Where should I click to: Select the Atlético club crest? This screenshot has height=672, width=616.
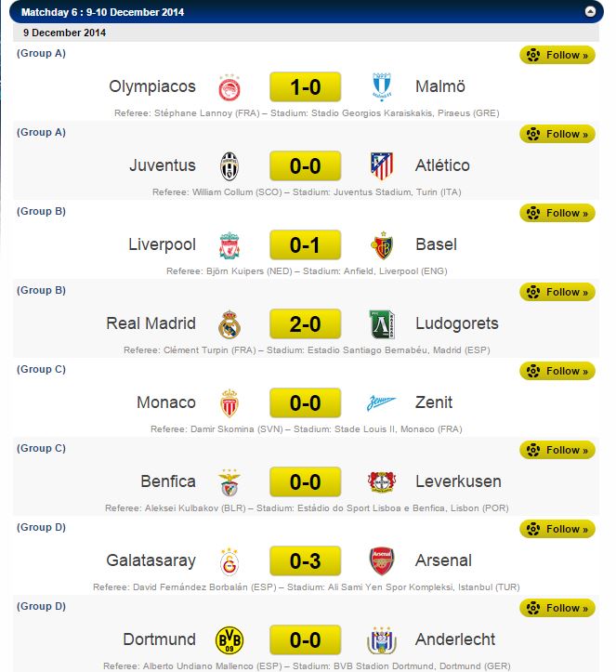click(381, 166)
